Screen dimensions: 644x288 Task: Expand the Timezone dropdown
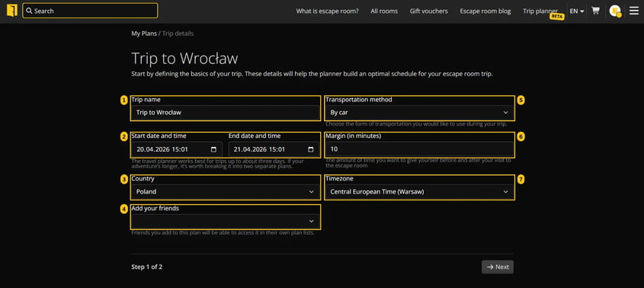(x=419, y=191)
